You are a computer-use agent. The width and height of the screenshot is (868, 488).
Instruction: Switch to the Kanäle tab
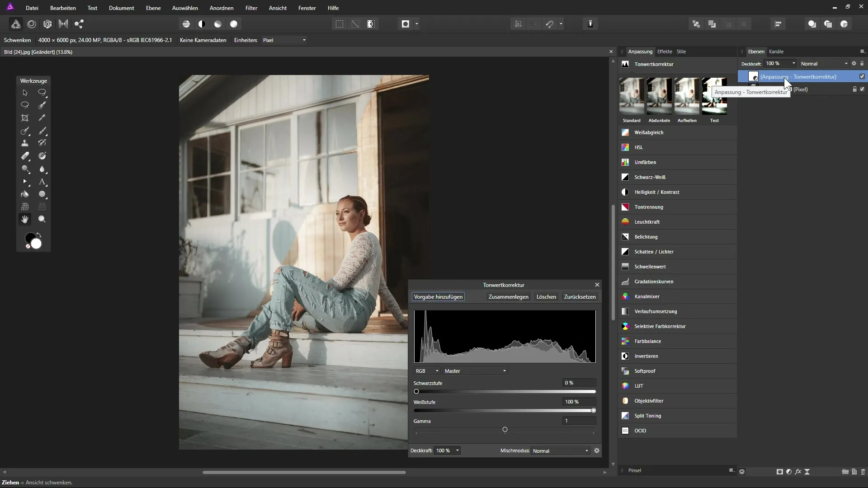(776, 52)
